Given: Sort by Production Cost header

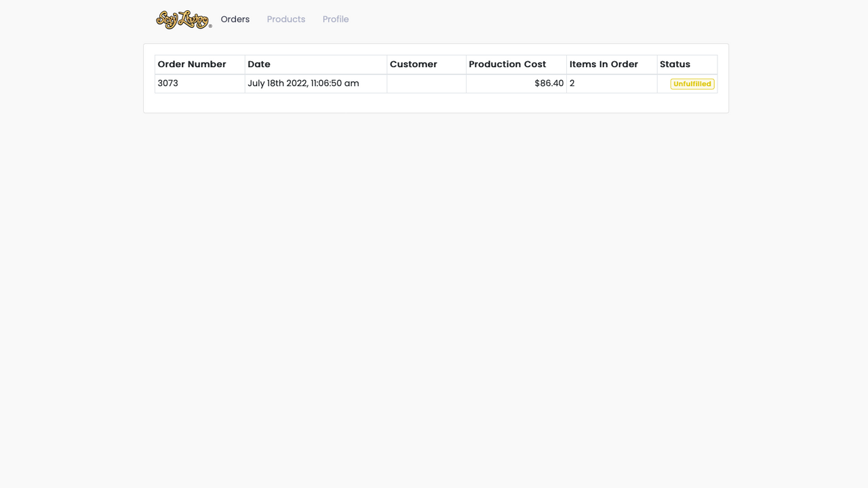Looking at the screenshot, I should (507, 64).
